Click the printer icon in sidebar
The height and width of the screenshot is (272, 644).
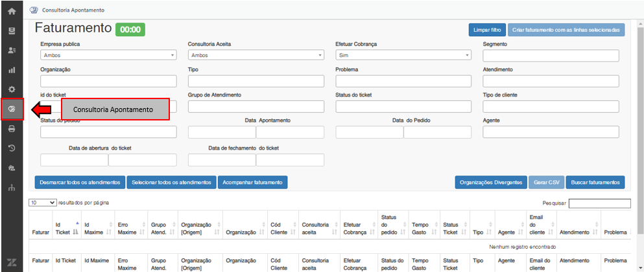pos(12,129)
